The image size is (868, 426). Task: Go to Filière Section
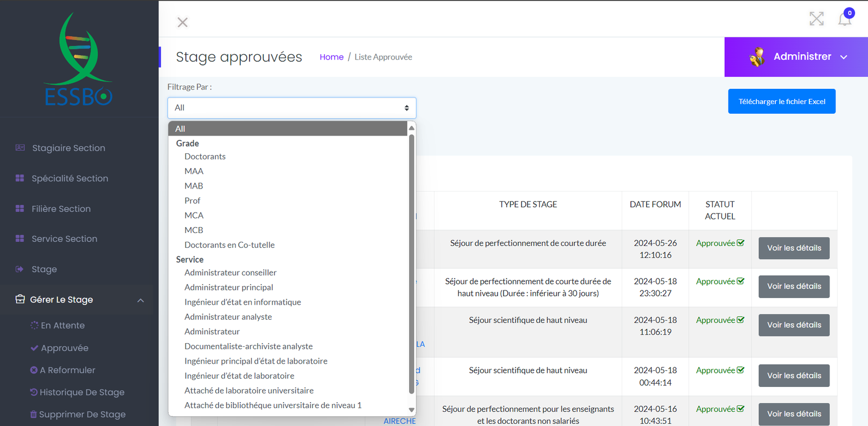click(61, 209)
